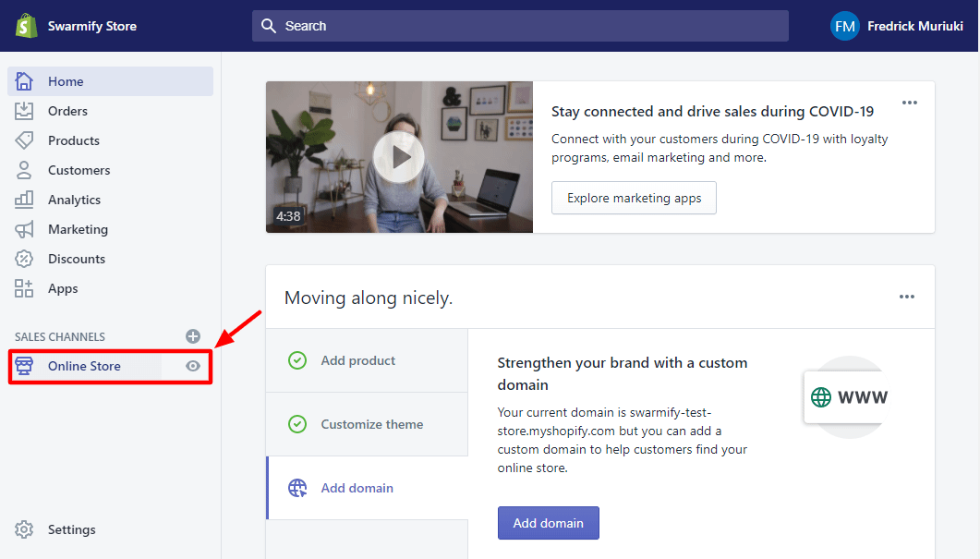This screenshot has width=980, height=559.
Task: Select the Add product step
Action: click(367, 360)
